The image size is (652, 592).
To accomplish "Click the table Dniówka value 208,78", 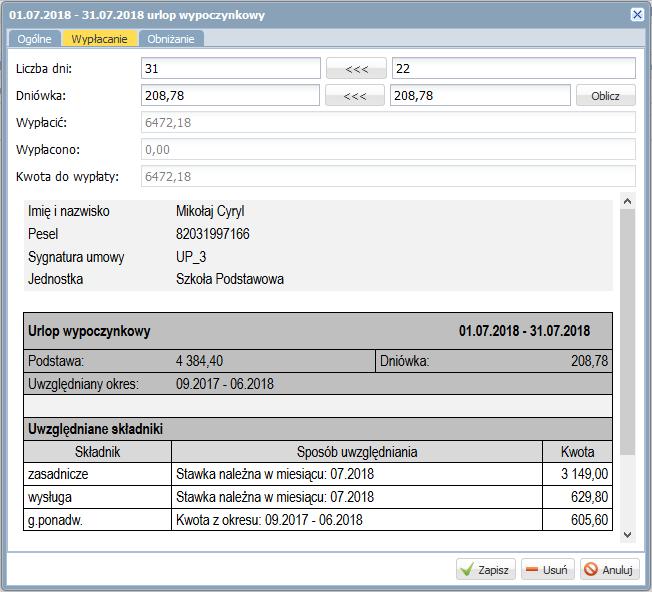I will tap(589, 361).
